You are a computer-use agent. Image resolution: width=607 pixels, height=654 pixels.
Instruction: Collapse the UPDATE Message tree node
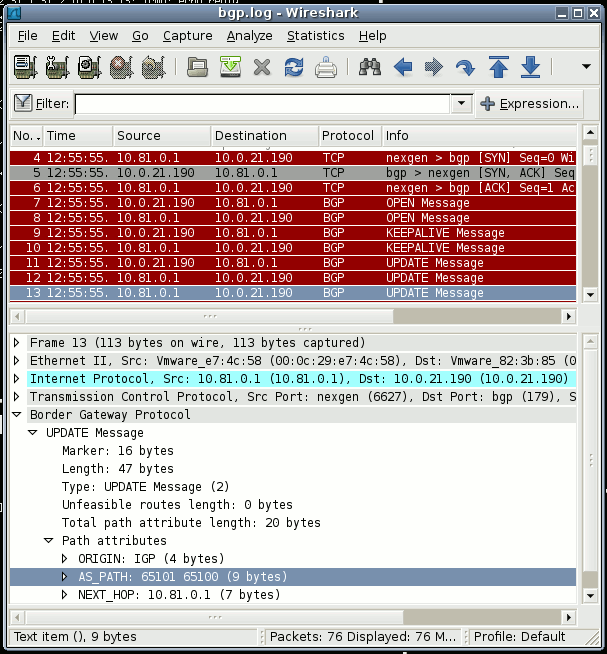coord(33,432)
